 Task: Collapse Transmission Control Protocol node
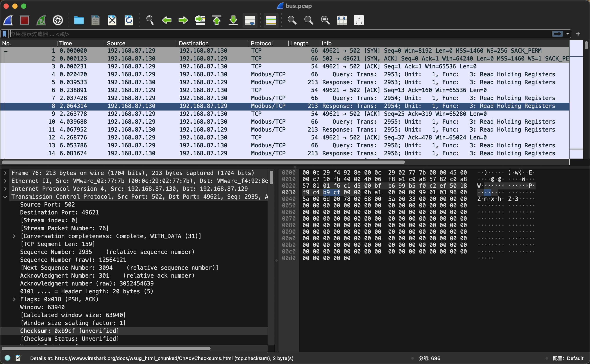5,197
